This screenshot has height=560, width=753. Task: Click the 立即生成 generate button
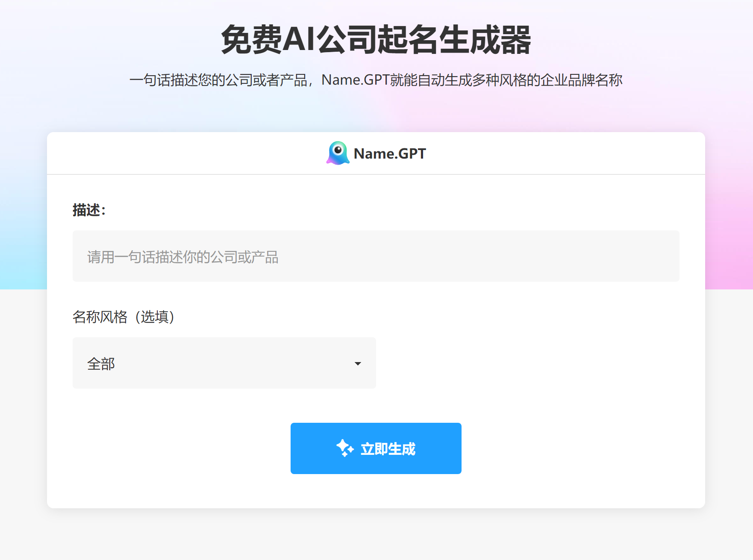point(376,448)
